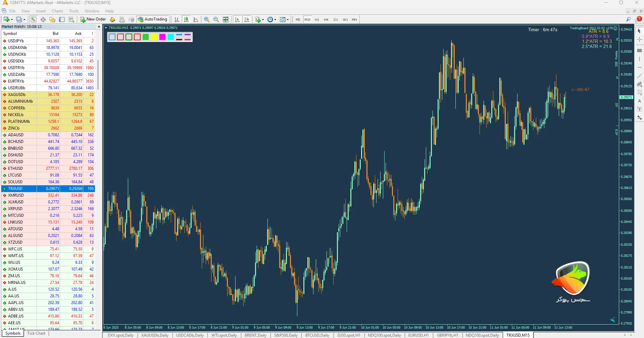Select the H4 timeframe button

(326, 19)
